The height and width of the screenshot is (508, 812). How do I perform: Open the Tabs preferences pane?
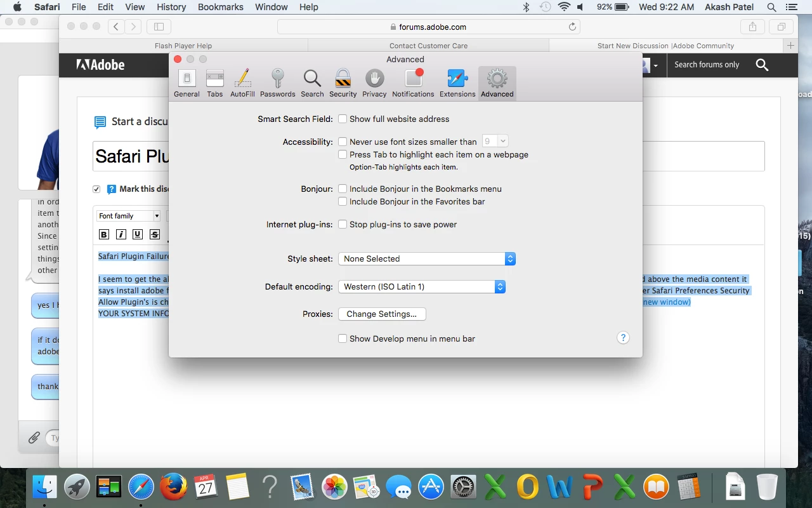coord(215,84)
